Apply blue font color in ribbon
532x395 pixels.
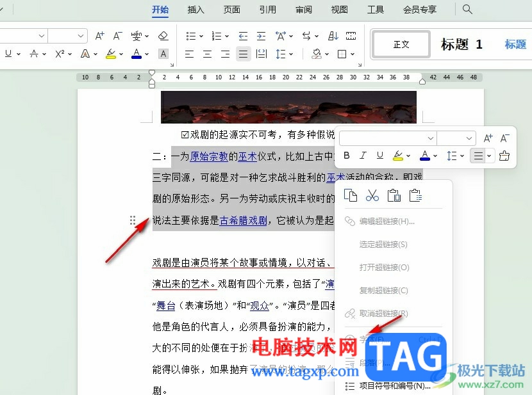(137, 54)
